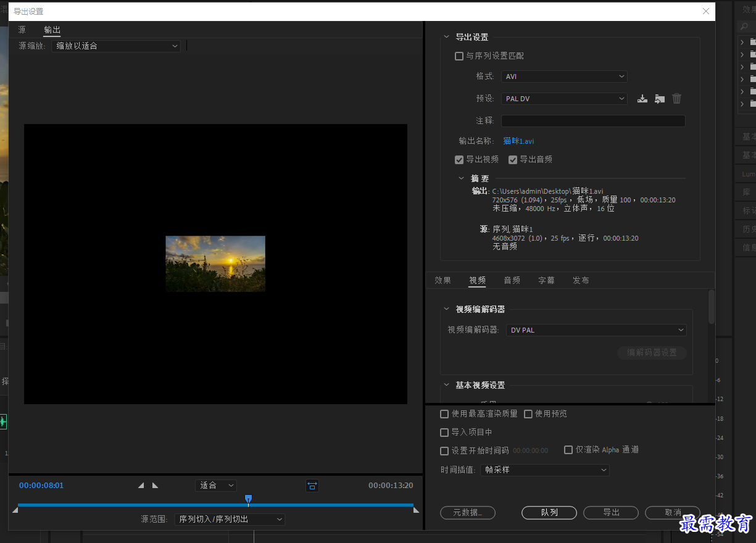Open the 字幕 tab
756x543 pixels.
click(547, 280)
